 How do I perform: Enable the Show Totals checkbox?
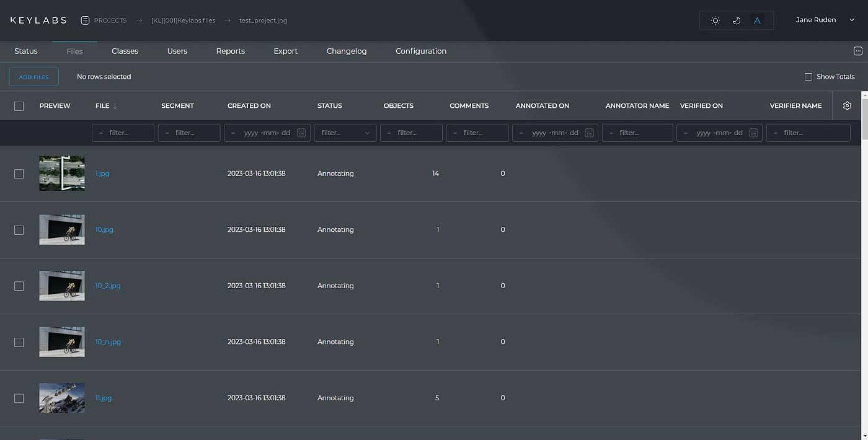click(808, 77)
